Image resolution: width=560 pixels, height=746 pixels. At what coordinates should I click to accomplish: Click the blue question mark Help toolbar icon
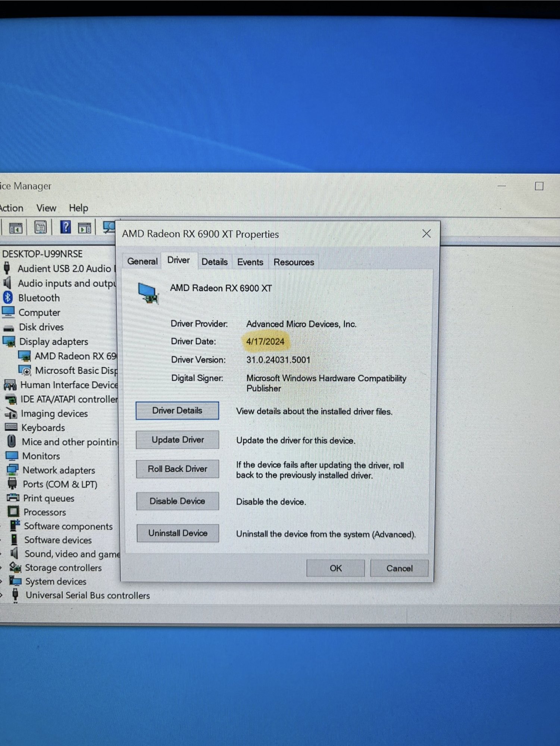66,227
